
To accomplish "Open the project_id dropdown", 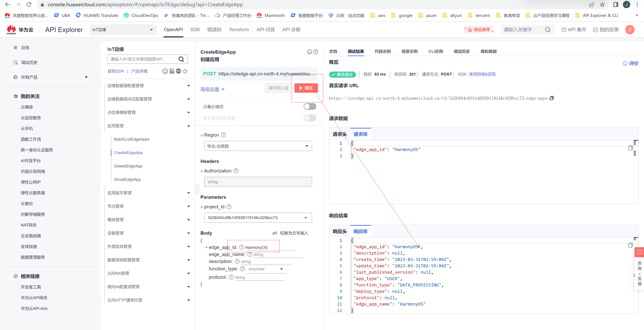I will (x=258, y=218).
